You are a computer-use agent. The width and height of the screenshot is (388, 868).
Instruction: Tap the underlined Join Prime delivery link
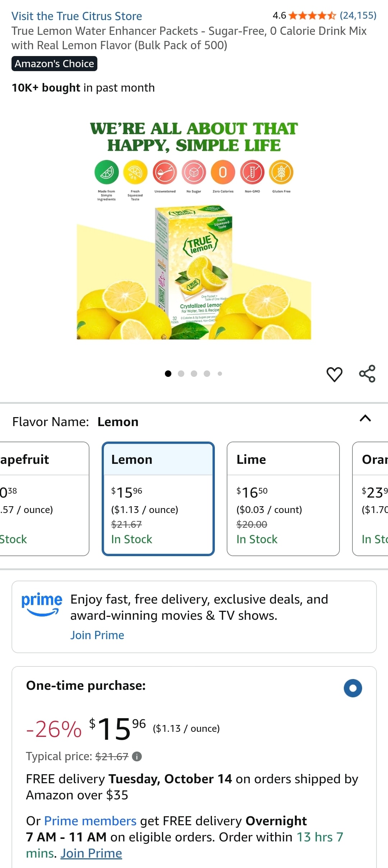pyautogui.click(x=91, y=853)
